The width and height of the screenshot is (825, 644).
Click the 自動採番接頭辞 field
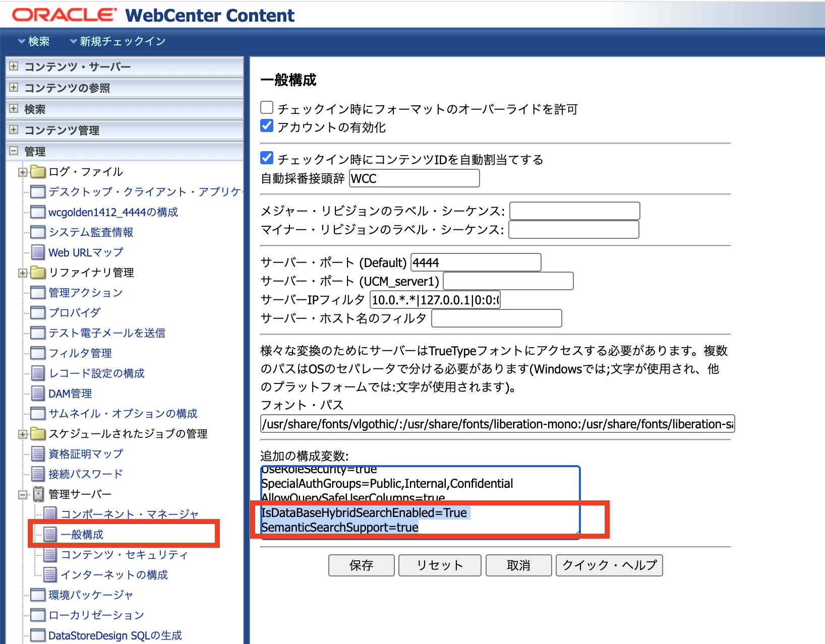[415, 178]
